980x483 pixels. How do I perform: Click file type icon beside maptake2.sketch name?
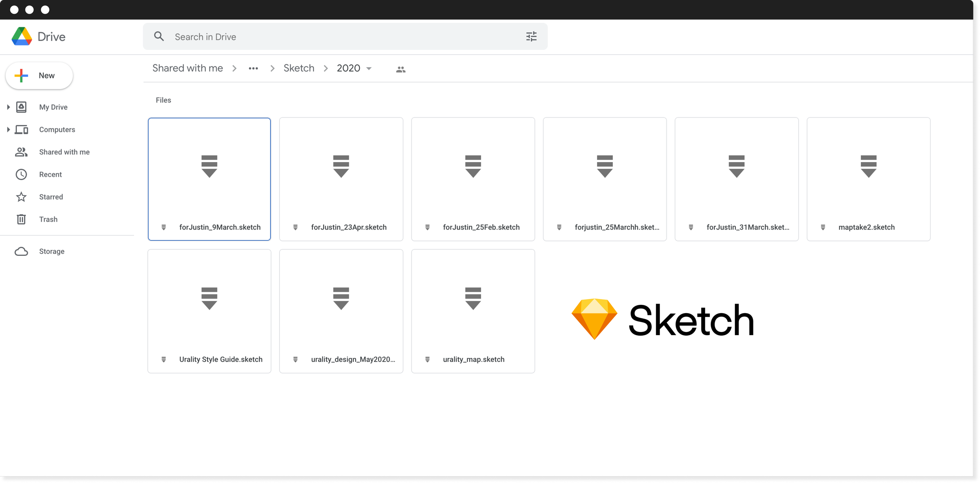click(823, 227)
